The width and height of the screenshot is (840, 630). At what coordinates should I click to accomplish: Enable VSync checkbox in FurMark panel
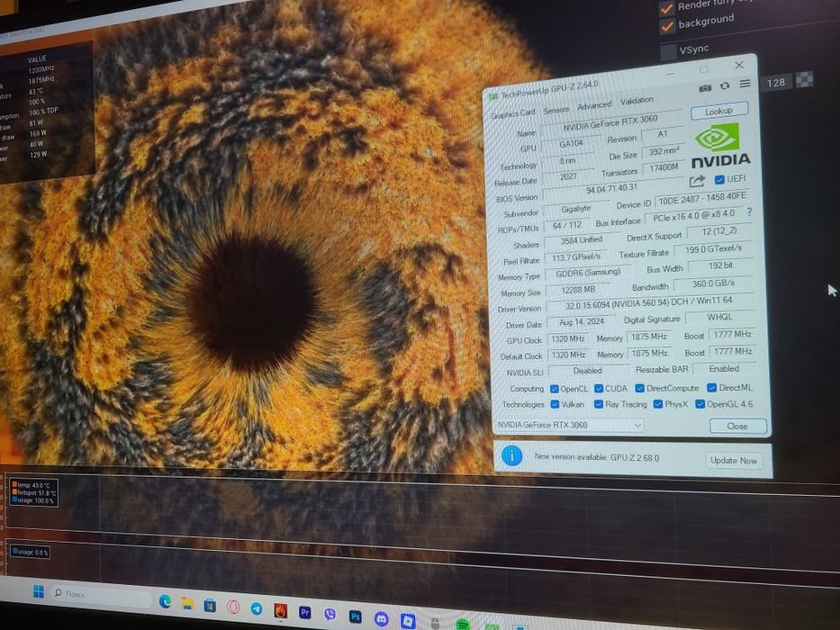(669, 52)
